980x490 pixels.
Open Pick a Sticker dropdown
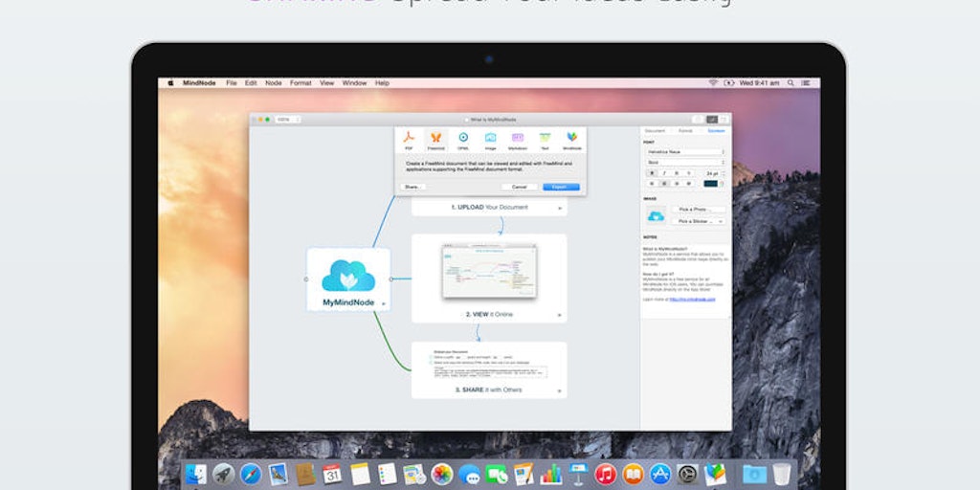[700, 221]
